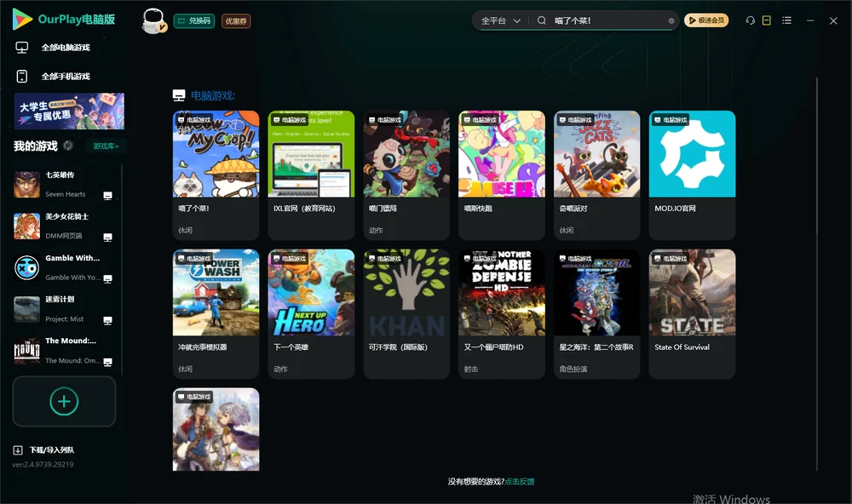Open 全部手机游戏 menu item
This screenshot has width=852, height=504.
(x=66, y=76)
